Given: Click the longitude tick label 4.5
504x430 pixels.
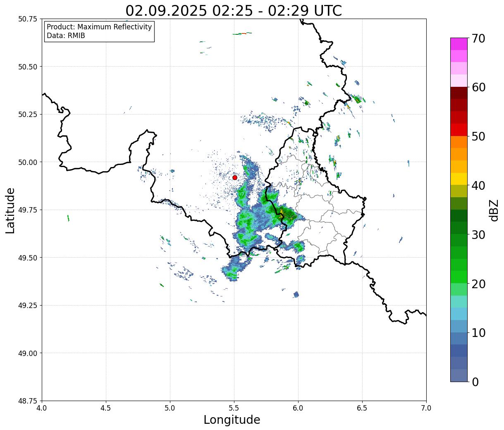Looking at the screenshot, I should 106,408.
